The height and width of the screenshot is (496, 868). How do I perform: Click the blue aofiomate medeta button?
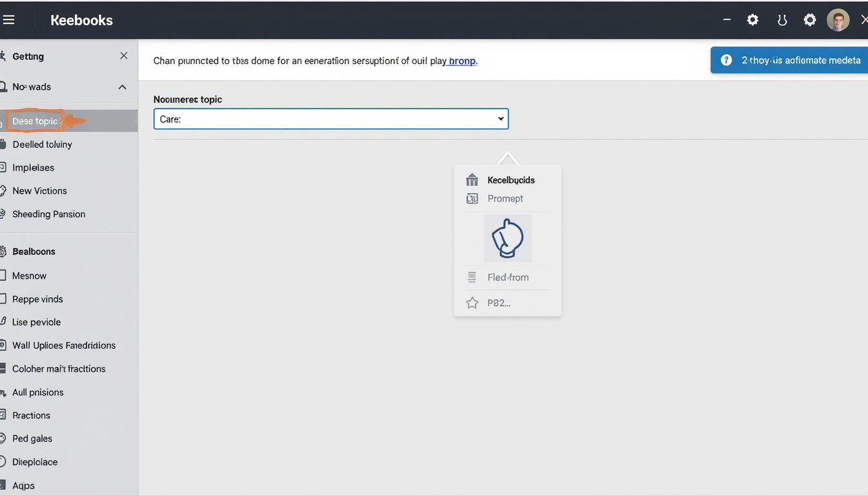(789, 60)
